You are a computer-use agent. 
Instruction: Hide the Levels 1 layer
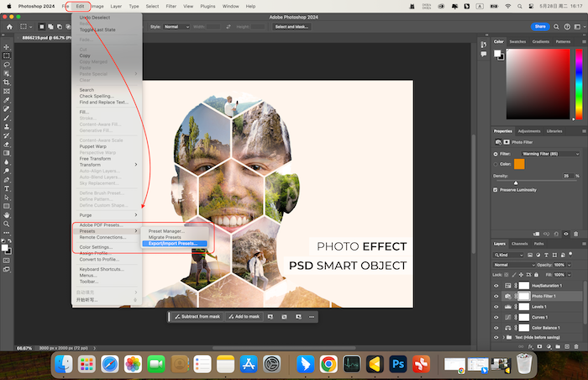(496, 307)
